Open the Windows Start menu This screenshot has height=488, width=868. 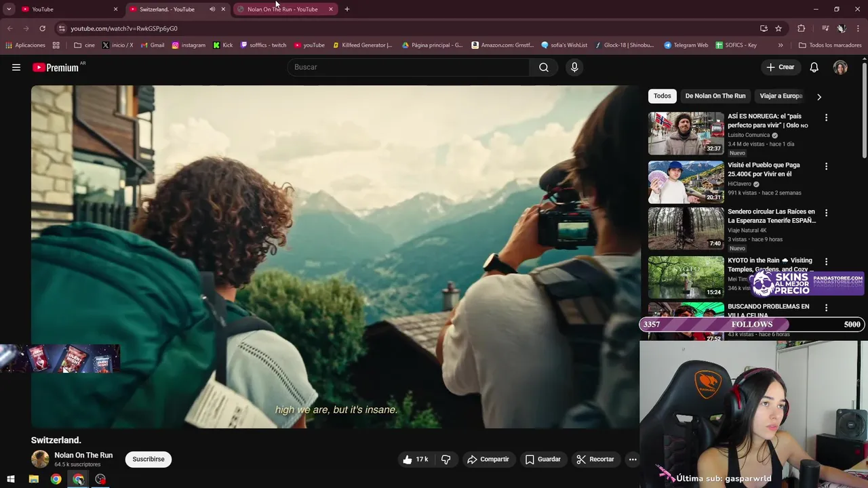click(10, 479)
